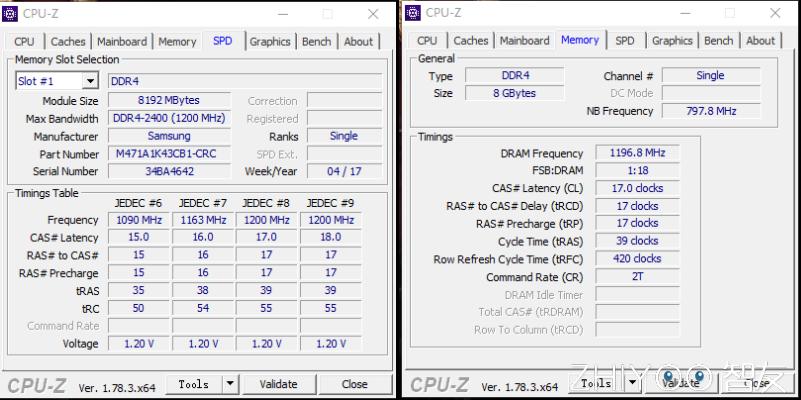Click Ranks value Single
Screen dimensions: 801x400
pyautogui.click(x=344, y=136)
